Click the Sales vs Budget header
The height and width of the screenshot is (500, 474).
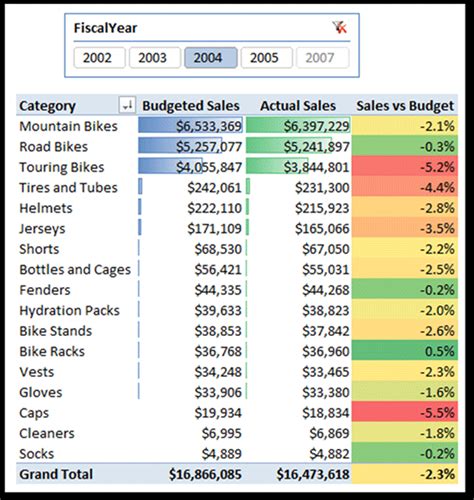405,106
